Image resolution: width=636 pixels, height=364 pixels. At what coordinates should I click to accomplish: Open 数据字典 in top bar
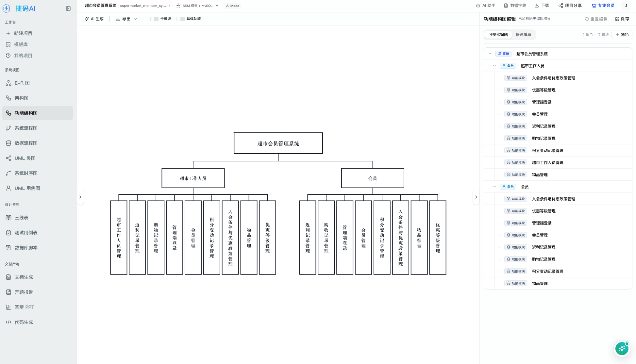[x=515, y=6]
